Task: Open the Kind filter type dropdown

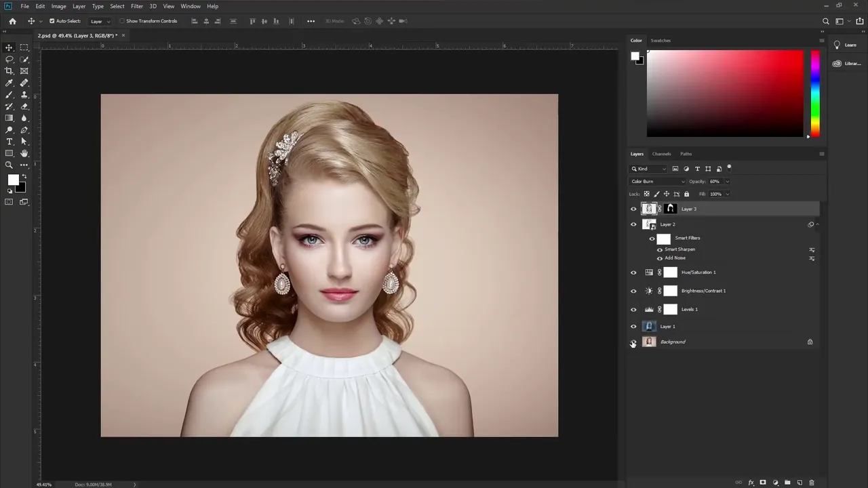Action: [649, 169]
